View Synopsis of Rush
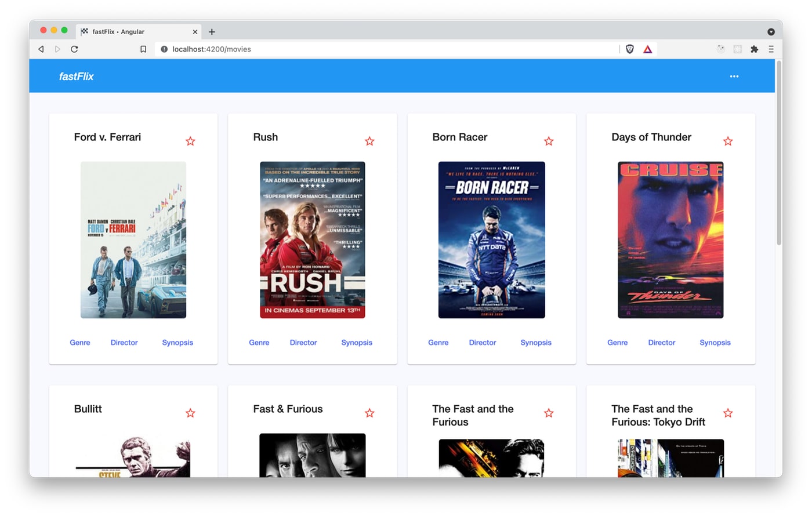The height and width of the screenshot is (516, 812). coord(357,343)
